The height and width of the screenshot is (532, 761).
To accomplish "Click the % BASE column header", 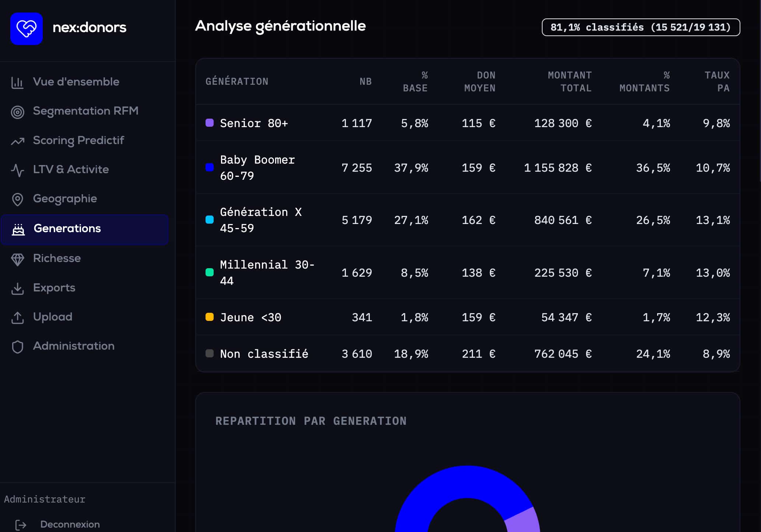I will 415,81.
